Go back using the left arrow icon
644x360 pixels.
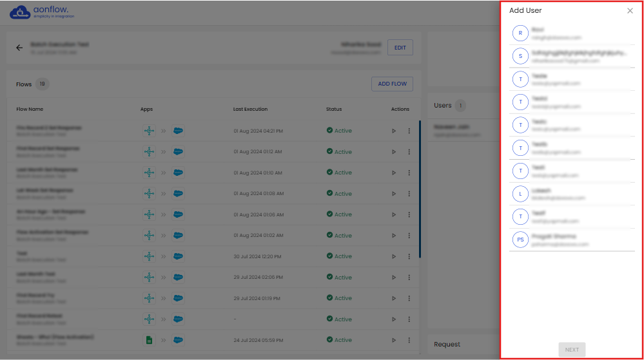click(x=19, y=48)
